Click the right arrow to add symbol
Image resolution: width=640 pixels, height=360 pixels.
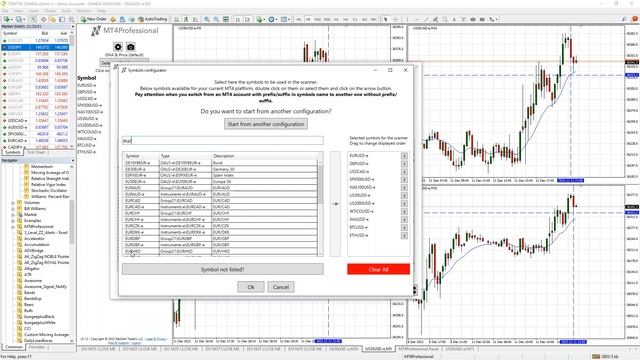[335, 204]
